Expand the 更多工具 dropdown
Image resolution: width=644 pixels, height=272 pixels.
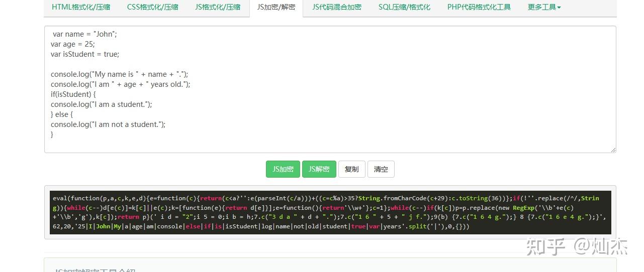click(544, 8)
